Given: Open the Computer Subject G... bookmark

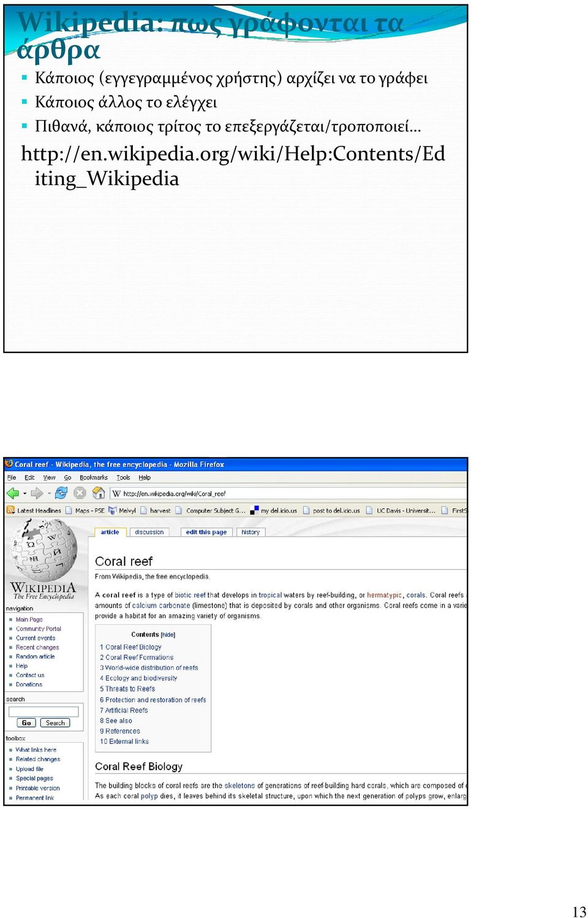Looking at the screenshot, I should [x=210, y=510].
